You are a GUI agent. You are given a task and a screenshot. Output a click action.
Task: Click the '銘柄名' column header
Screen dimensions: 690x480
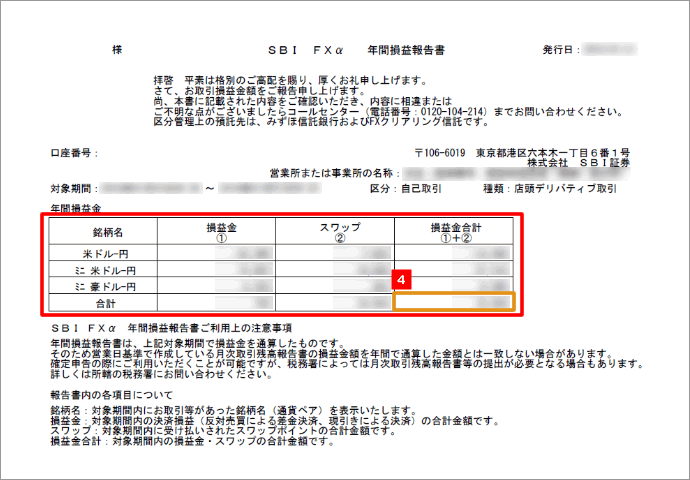(x=103, y=232)
